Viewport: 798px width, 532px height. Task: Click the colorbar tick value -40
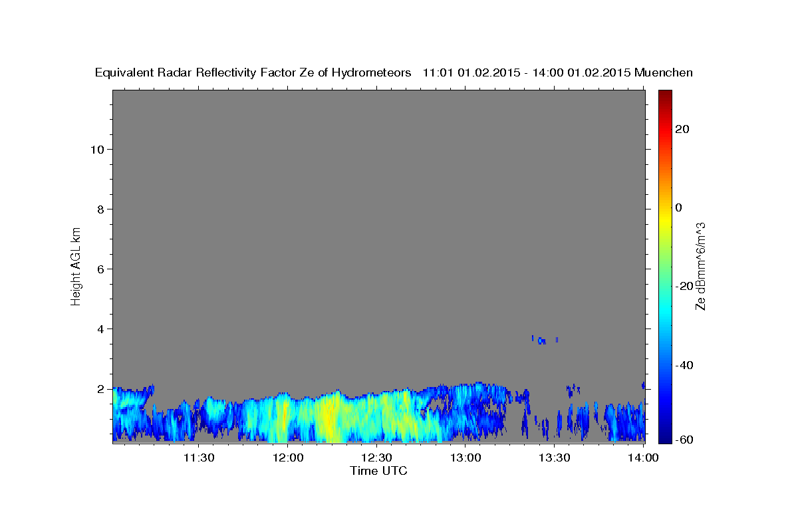coord(685,364)
